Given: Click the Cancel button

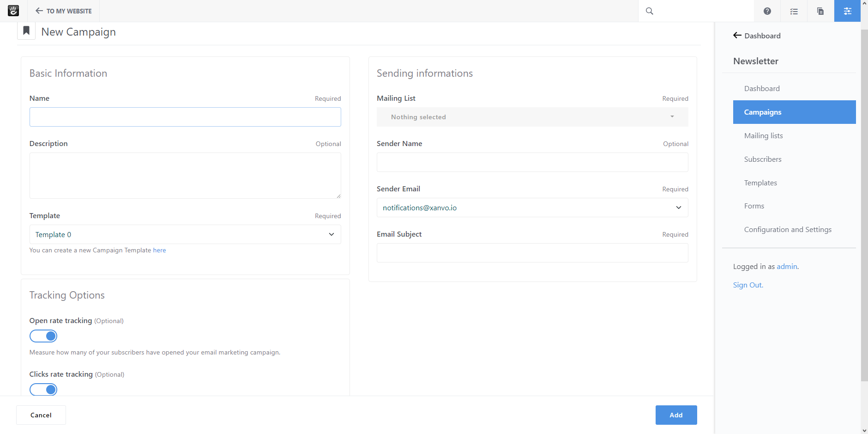Looking at the screenshot, I should click(x=41, y=415).
